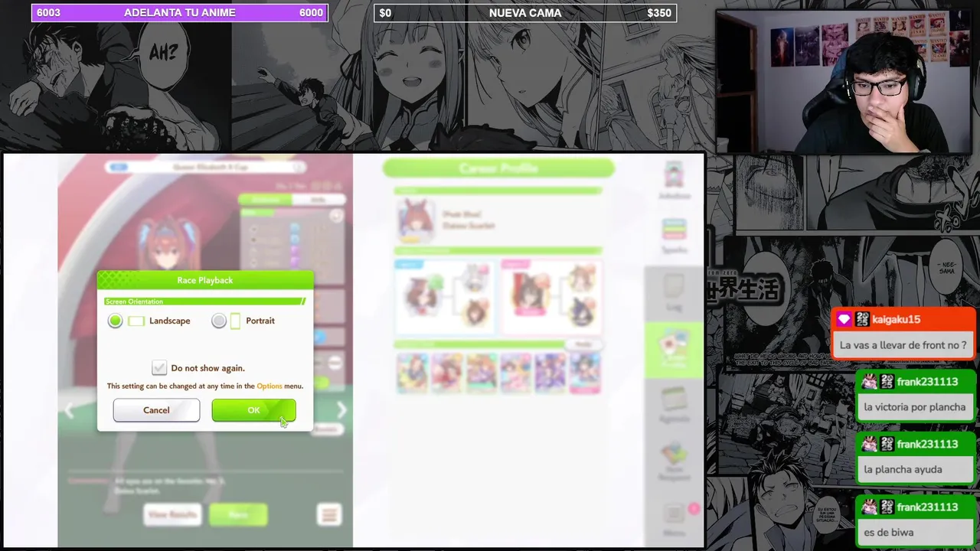Screen dimensions: 980x551
Task: Click the kaigaku15 username in chat
Action: 896,319
